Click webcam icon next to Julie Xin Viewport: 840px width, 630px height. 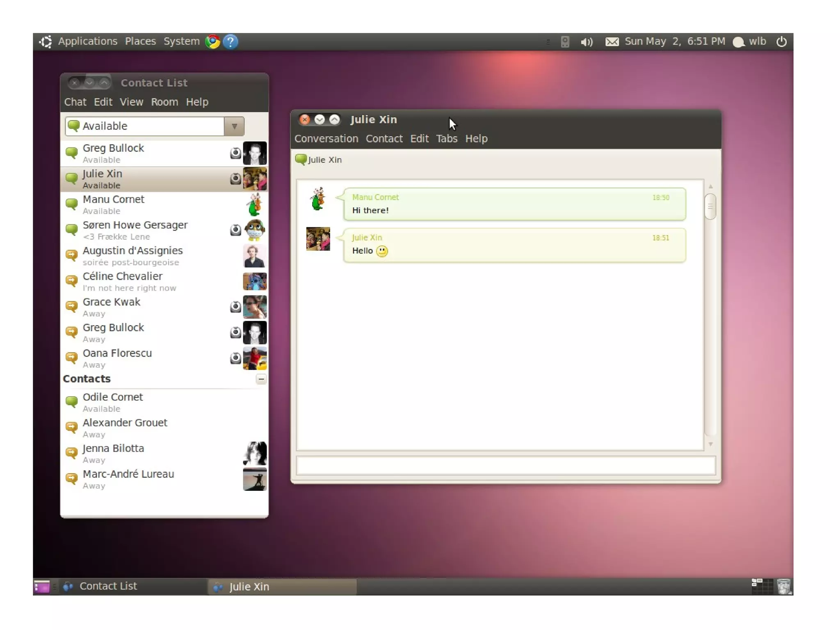point(235,179)
